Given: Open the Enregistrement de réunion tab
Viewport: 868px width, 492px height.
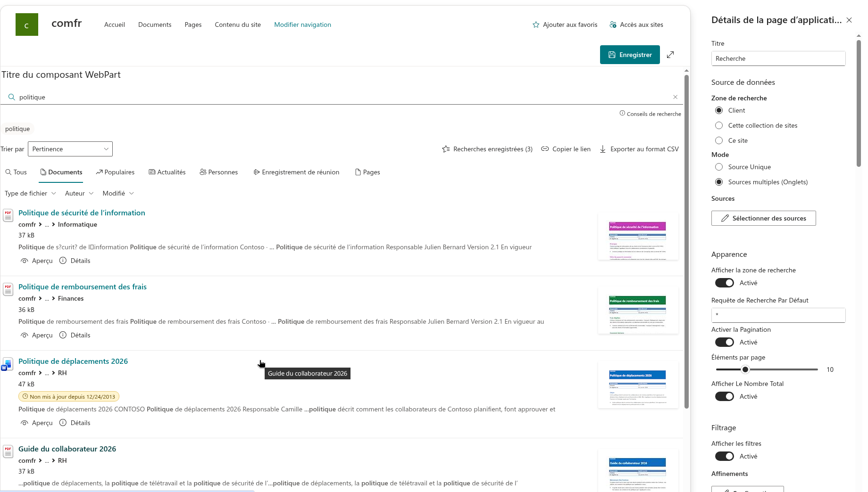Looking at the screenshot, I should click(x=296, y=172).
